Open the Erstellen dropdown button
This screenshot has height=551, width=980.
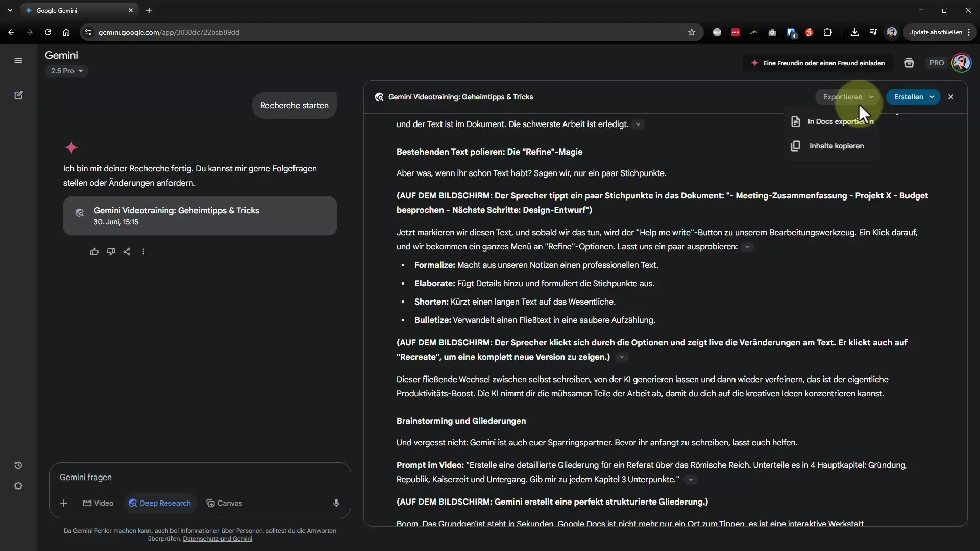pos(914,97)
